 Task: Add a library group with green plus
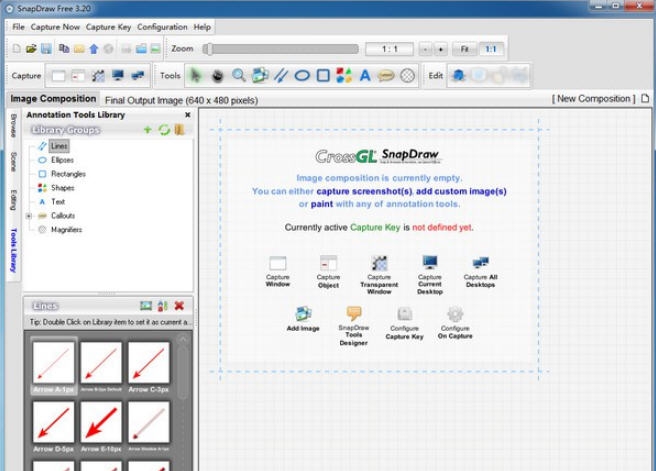tap(148, 130)
